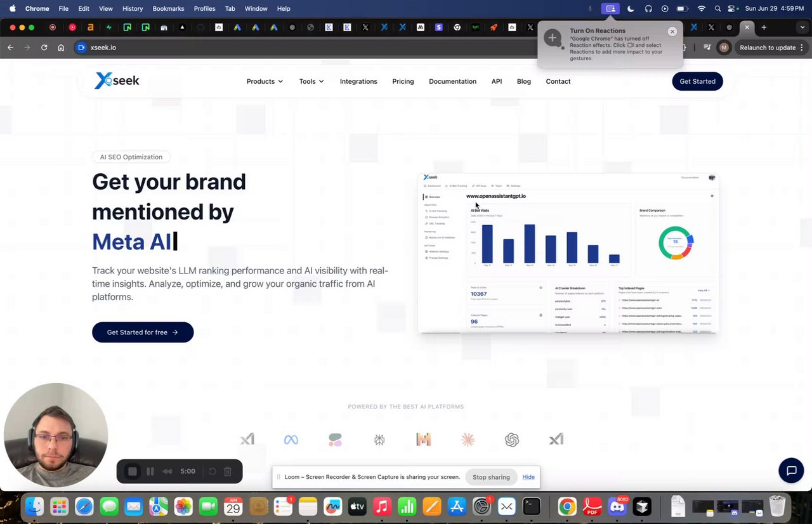Pause the Loom recording
The image size is (812, 524).
click(x=150, y=471)
